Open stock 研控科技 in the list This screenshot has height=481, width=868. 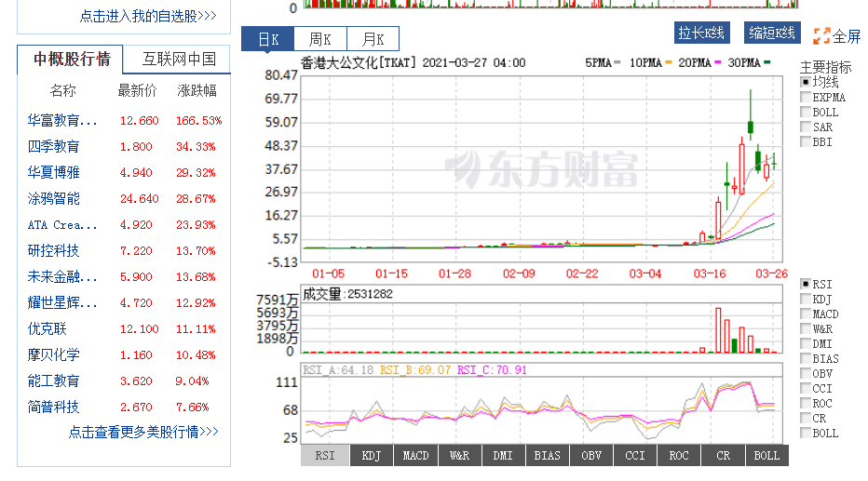point(54,251)
